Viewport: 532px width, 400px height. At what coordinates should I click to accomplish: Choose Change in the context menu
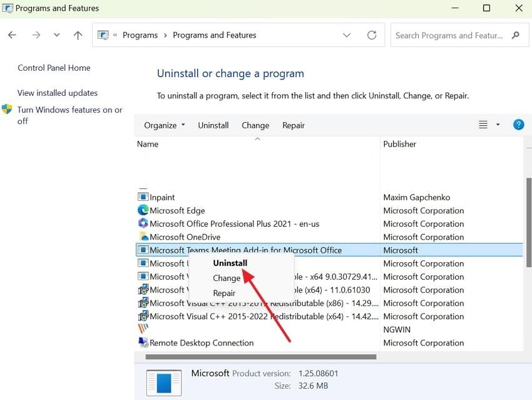227,278
